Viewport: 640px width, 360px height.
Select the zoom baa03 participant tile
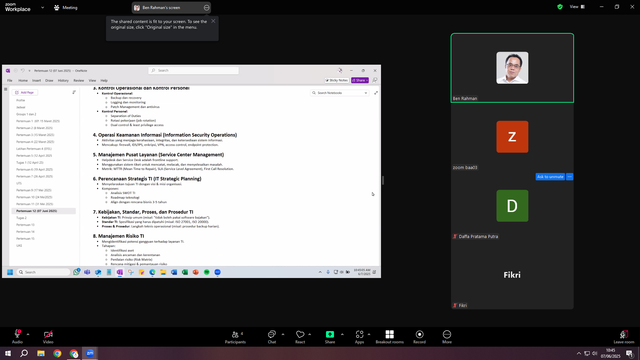coord(512,137)
